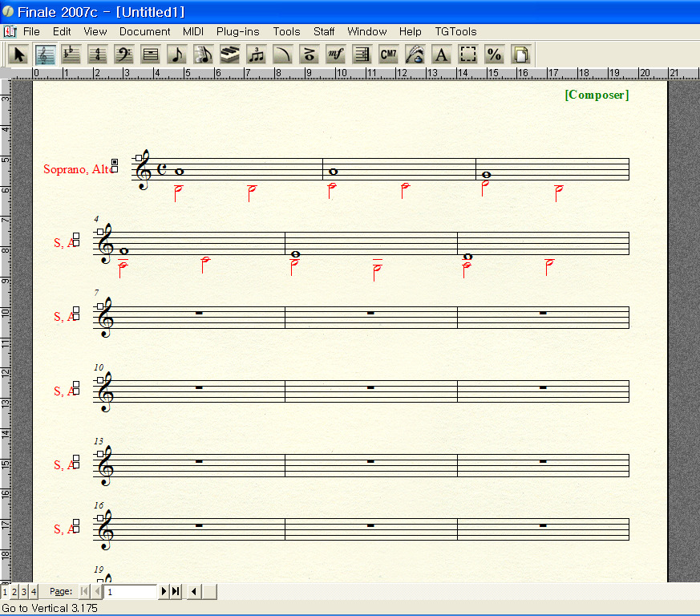The height and width of the screenshot is (616, 700).
Task: Click the page number input field
Action: click(131, 592)
